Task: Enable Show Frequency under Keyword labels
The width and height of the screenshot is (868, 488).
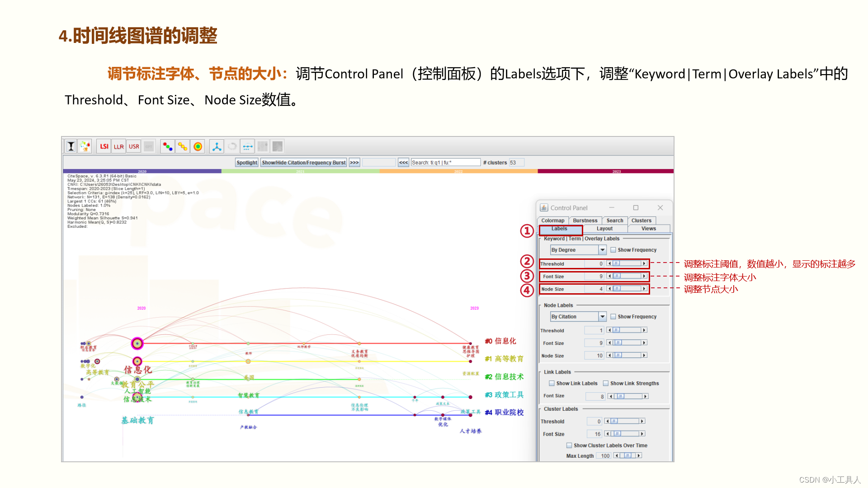Action: click(x=613, y=250)
